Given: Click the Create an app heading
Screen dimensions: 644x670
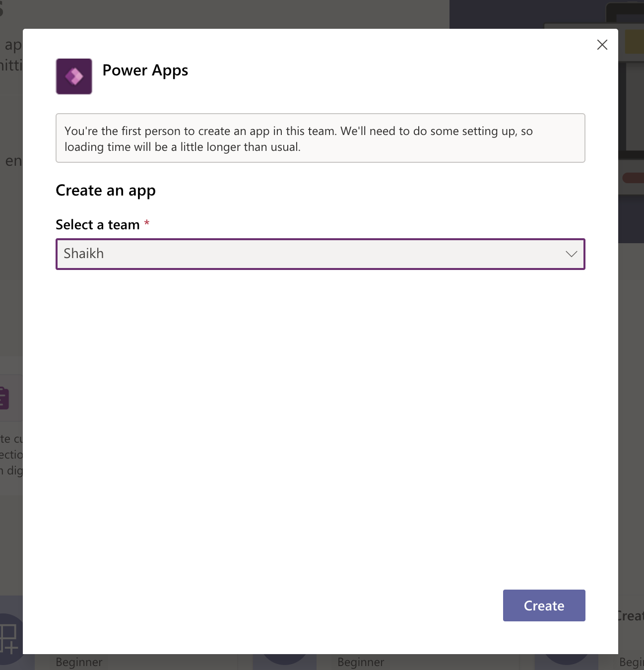Looking at the screenshot, I should click(106, 191).
